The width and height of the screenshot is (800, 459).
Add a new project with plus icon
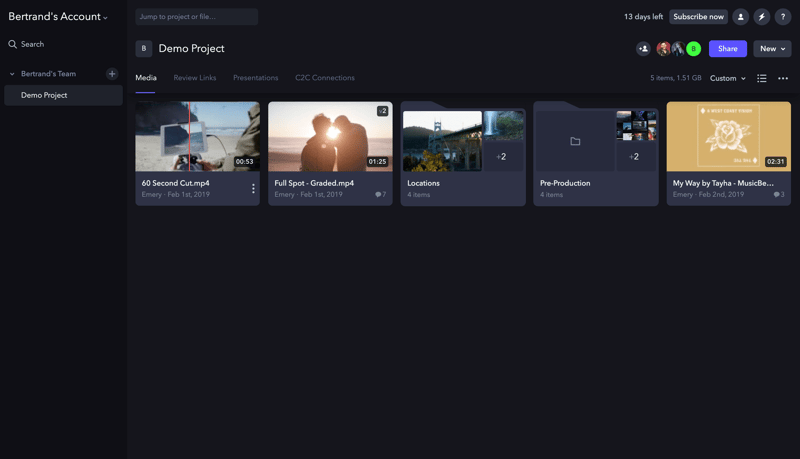click(112, 74)
